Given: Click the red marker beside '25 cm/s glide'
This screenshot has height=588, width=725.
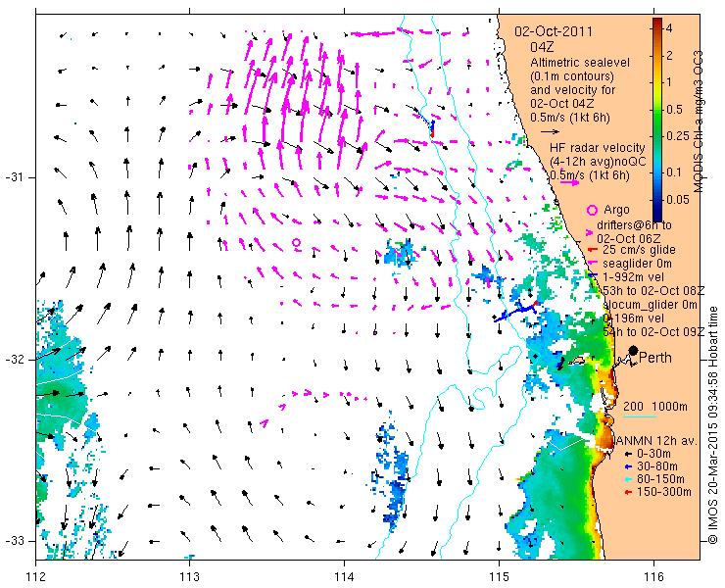Looking at the screenshot, I should [x=591, y=250].
